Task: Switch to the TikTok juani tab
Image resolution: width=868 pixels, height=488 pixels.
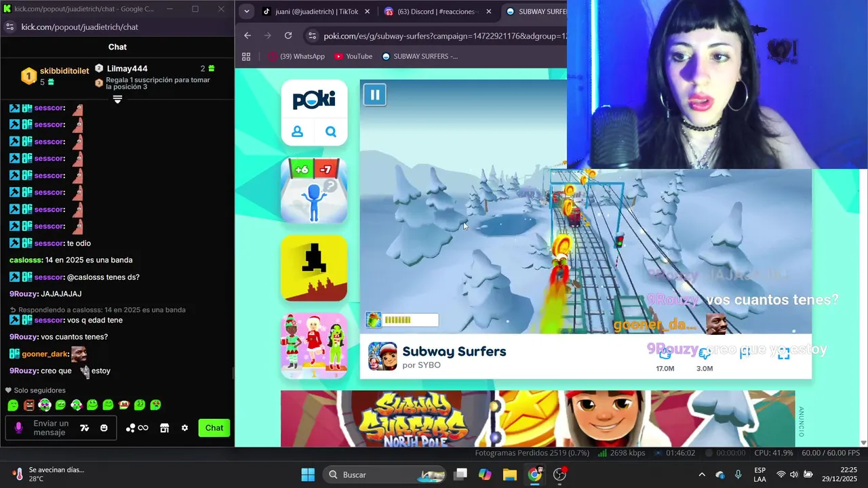Action: pos(317,12)
